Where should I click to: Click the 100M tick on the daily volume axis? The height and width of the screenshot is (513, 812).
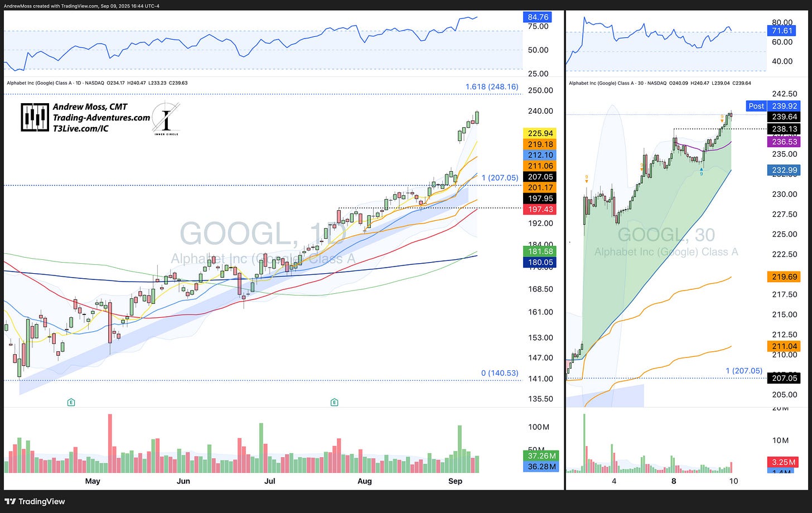(539, 427)
